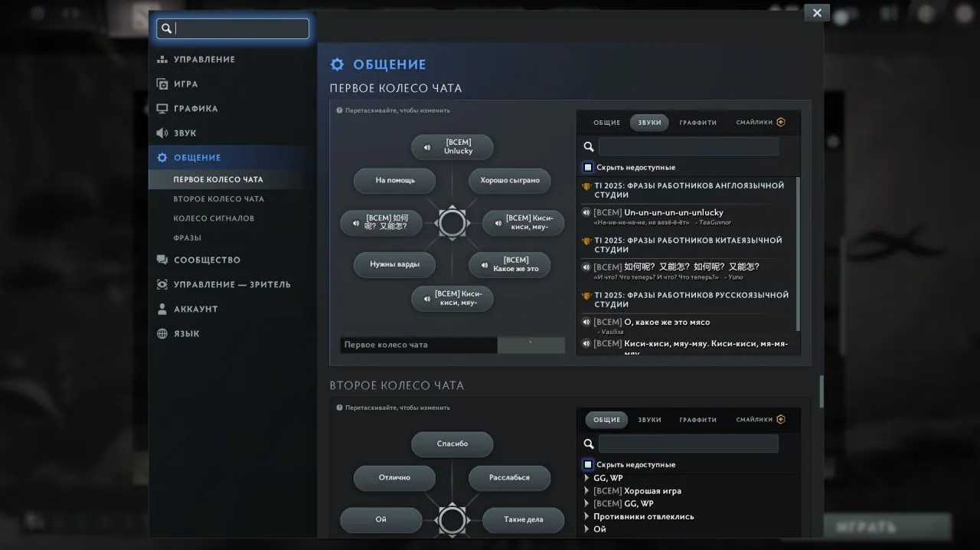Switch to Граффити tab in first wheel panel
The image size is (980, 550).
click(x=698, y=123)
